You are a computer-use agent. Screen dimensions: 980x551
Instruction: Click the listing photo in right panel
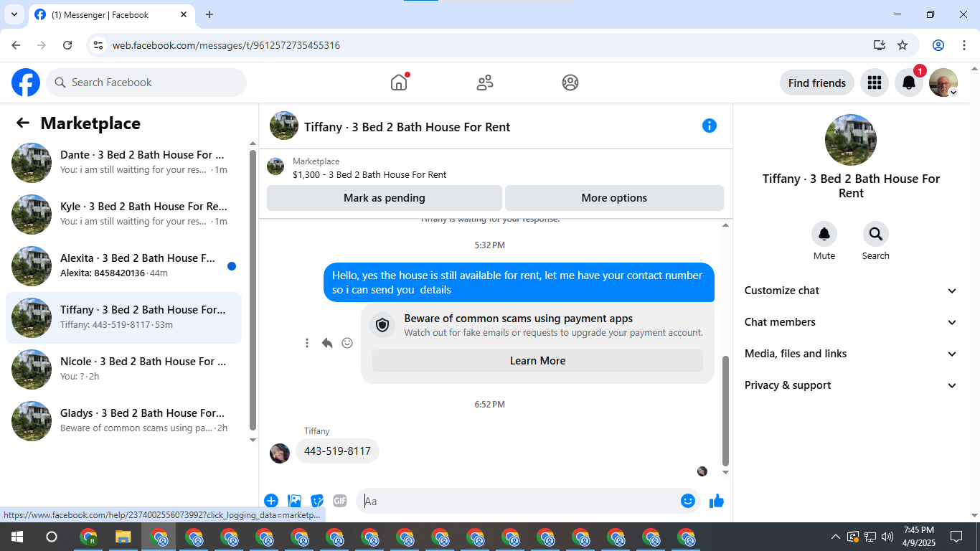(x=851, y=140)
